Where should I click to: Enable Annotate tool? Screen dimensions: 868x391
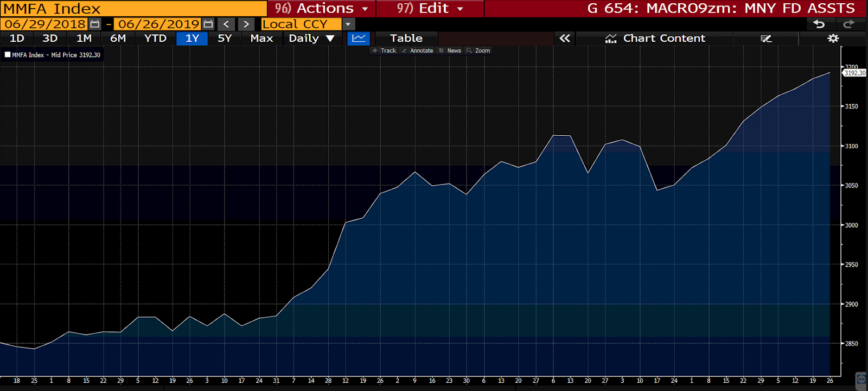click(417, 51)
